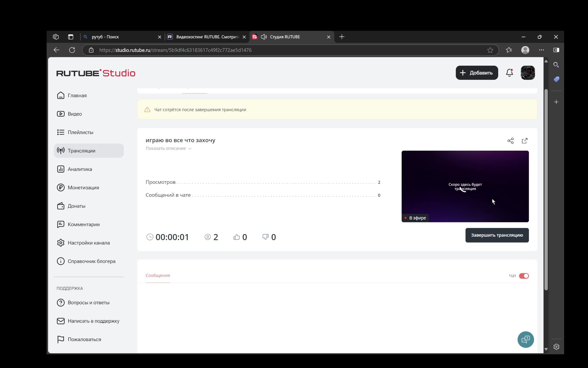
Task: Click the Просмотров statistic row
Action: 263,182
